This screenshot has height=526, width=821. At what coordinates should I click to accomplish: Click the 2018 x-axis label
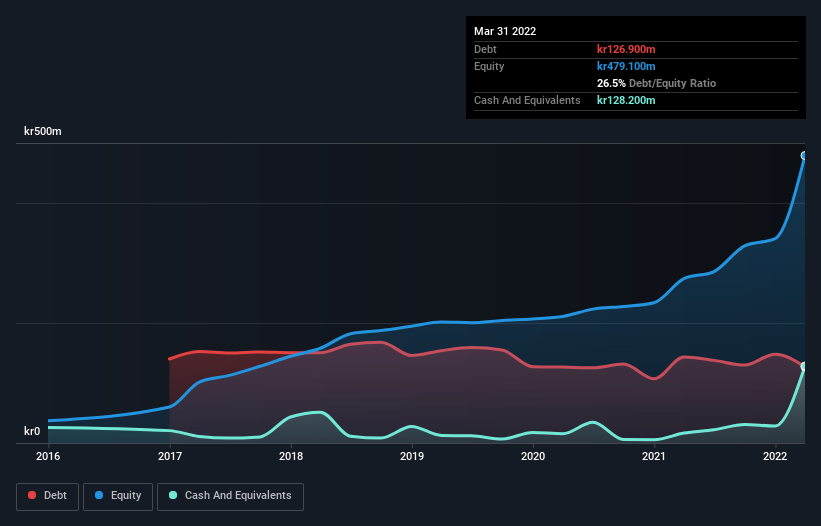(x=291, y=456)
